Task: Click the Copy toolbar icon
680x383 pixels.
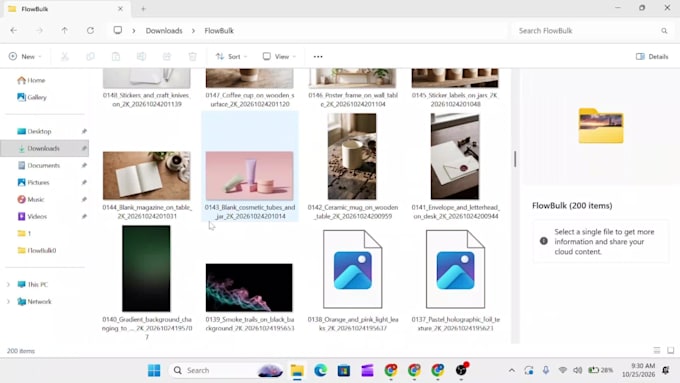Action: tap(90, 56)
